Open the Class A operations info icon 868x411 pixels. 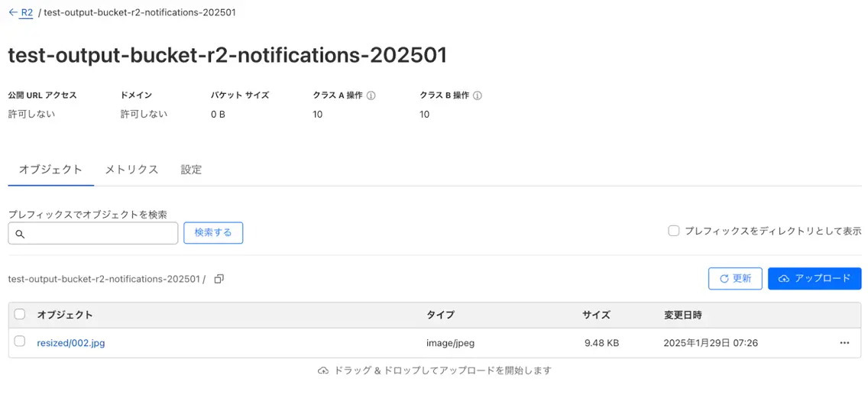pos(371,95)
